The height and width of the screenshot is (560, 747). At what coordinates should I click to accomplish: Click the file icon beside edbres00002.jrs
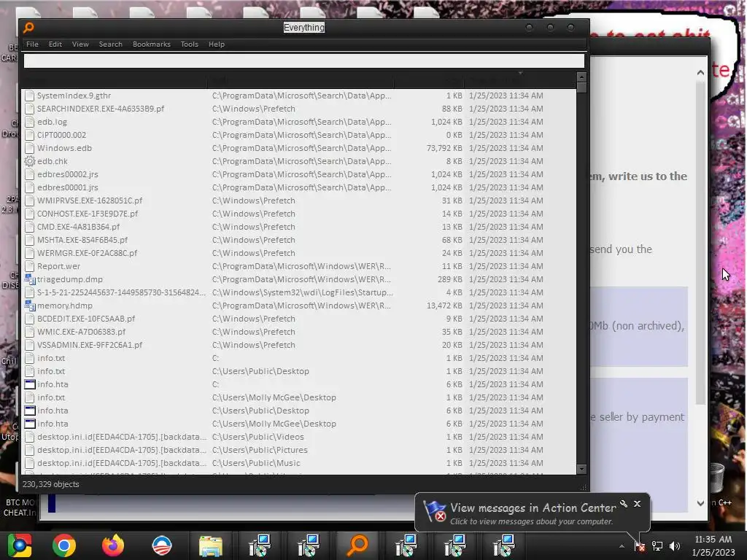(29, 174)
